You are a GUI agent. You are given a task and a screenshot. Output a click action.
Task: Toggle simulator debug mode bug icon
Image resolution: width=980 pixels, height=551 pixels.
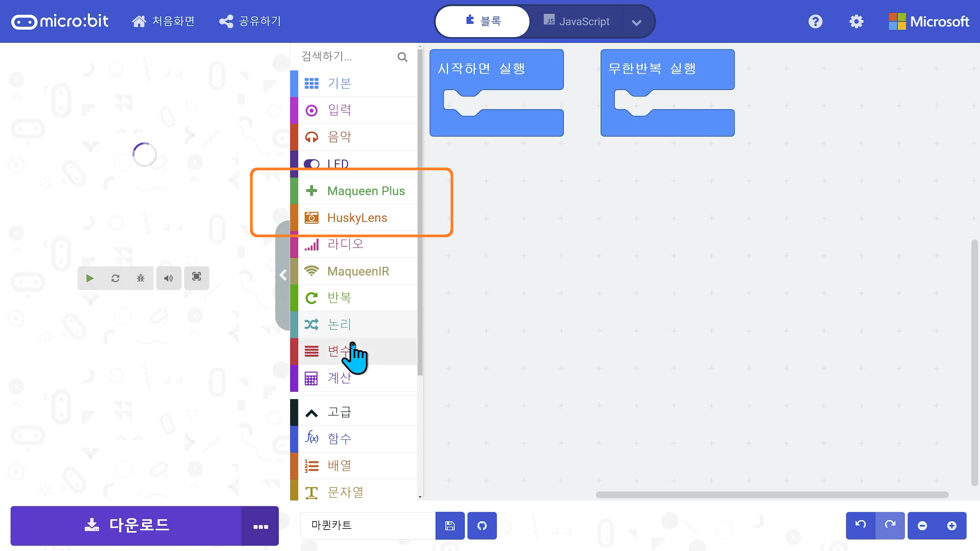140,278
